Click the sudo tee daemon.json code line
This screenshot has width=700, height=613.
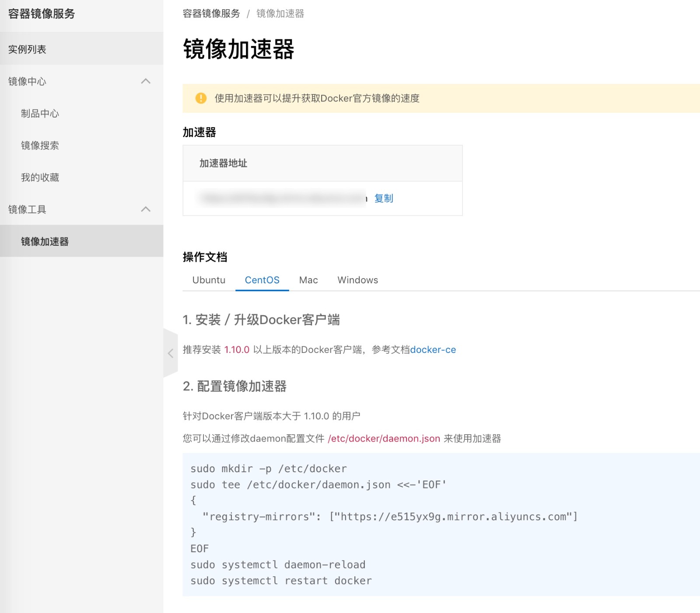tap(318, 484)
